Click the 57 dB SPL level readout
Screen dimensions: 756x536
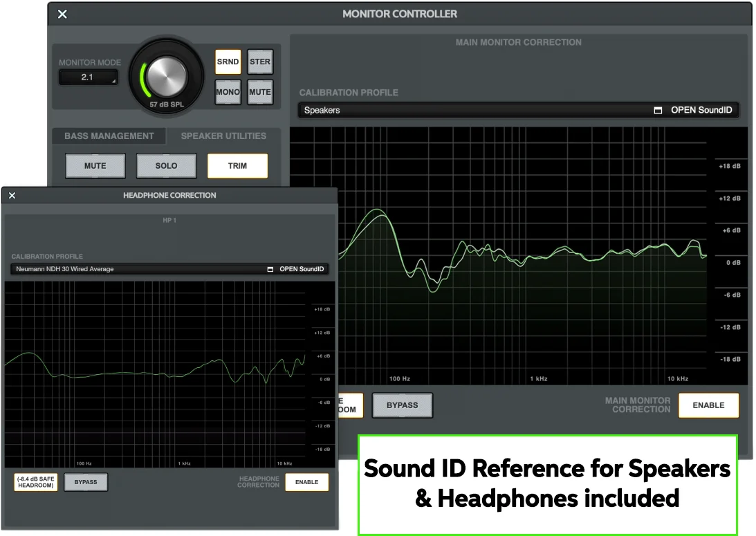(167, 104)
